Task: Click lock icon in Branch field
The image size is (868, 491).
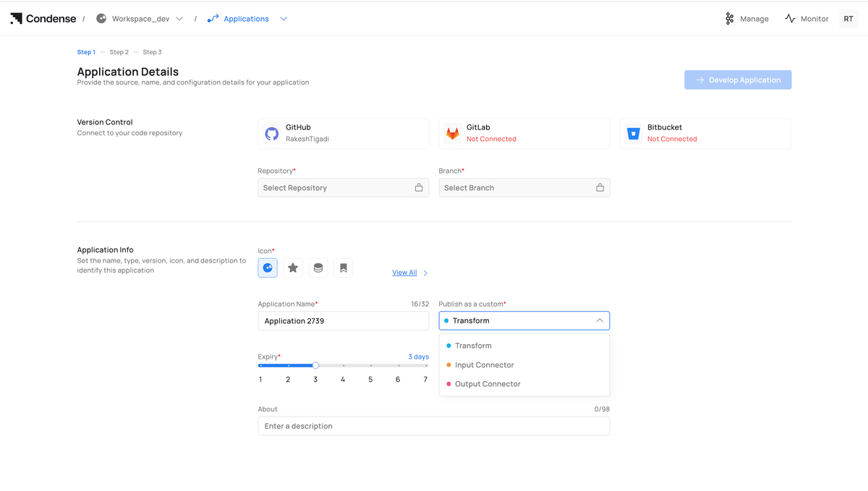Action: click(600, 187)
